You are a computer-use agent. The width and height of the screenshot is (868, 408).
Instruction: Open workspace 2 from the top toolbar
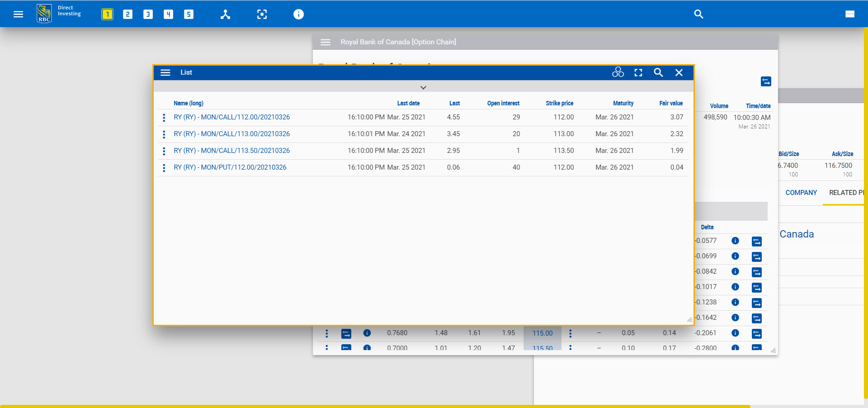[x=127, y=14]
